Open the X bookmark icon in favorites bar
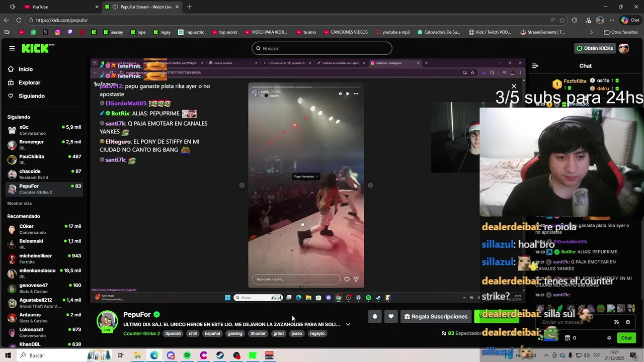The width and height of the screenshot is (644, 362). 45,32
